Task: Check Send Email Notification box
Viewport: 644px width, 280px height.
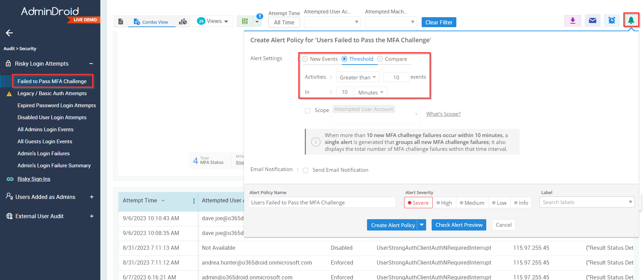Action: (306, 170)
